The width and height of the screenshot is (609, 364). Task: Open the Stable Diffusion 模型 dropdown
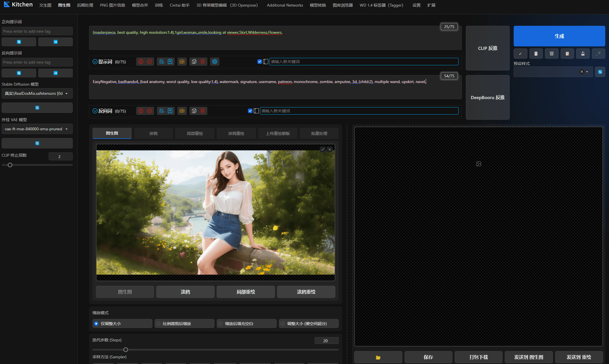click(x=37, y=93)
